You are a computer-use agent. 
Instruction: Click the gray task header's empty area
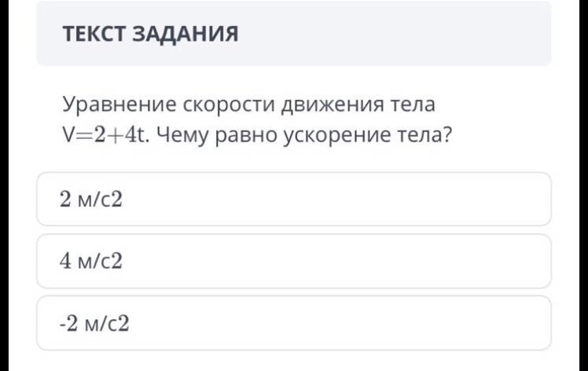[x=409, y=34]
